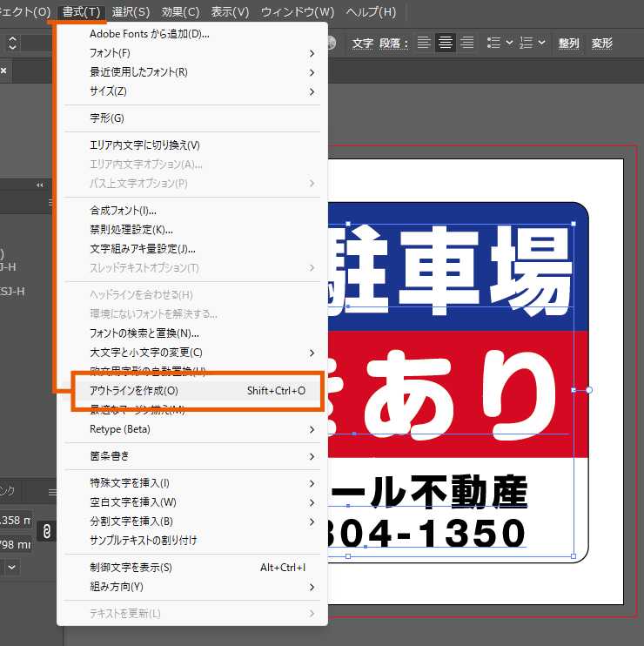Click the width value field ending 358
This screenshot has width=644, height=646.
16,521
